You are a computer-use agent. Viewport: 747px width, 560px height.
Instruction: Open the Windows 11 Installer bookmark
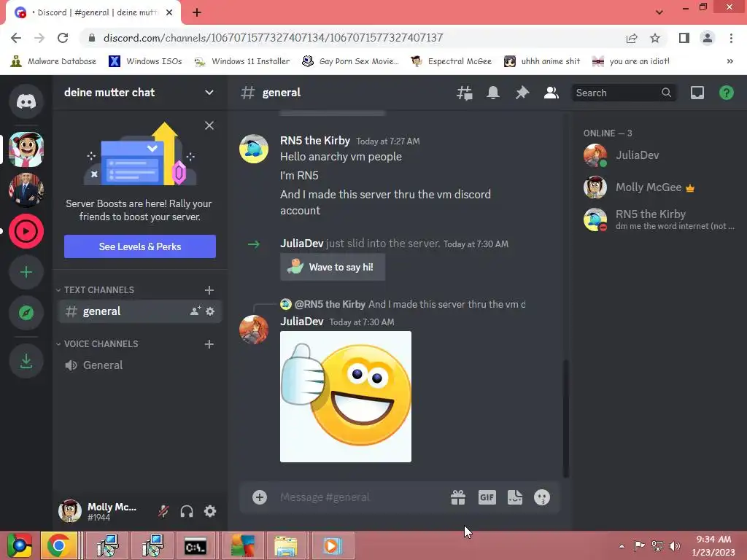click(242, 61)
